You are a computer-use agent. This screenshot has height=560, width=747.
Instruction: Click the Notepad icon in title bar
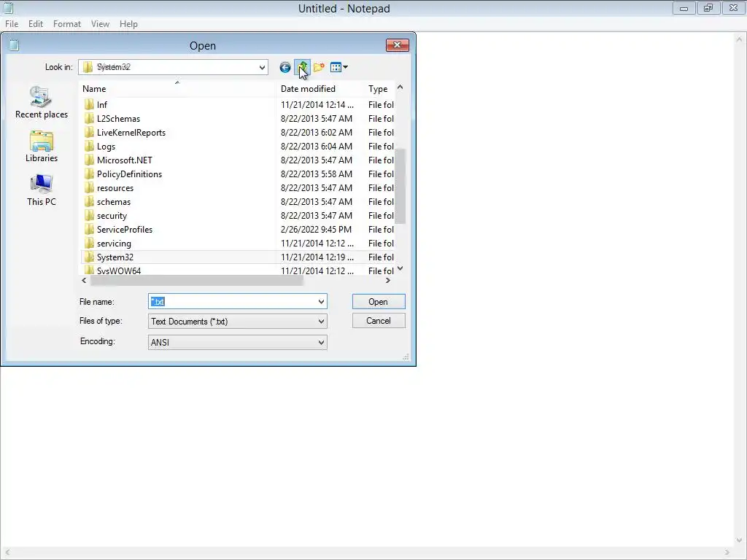[8, 7]
